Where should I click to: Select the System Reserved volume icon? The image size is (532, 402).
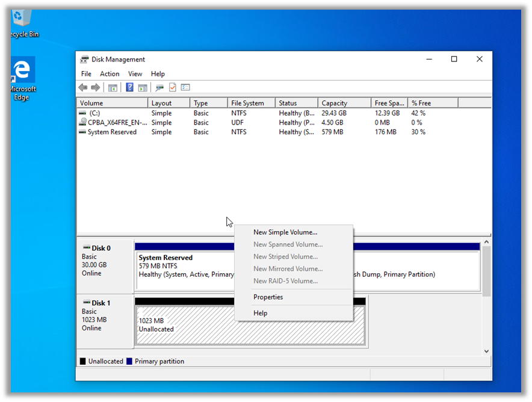coord(82,132)
